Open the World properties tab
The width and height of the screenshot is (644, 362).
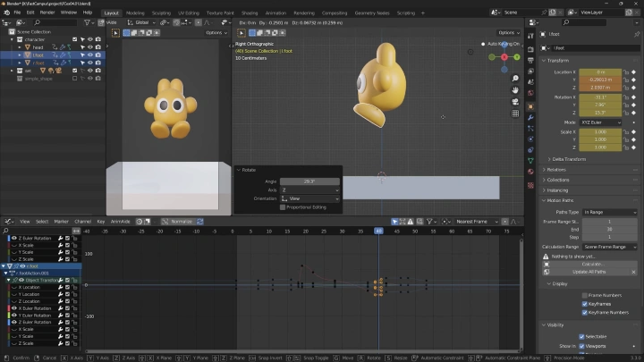click(530, 93)
